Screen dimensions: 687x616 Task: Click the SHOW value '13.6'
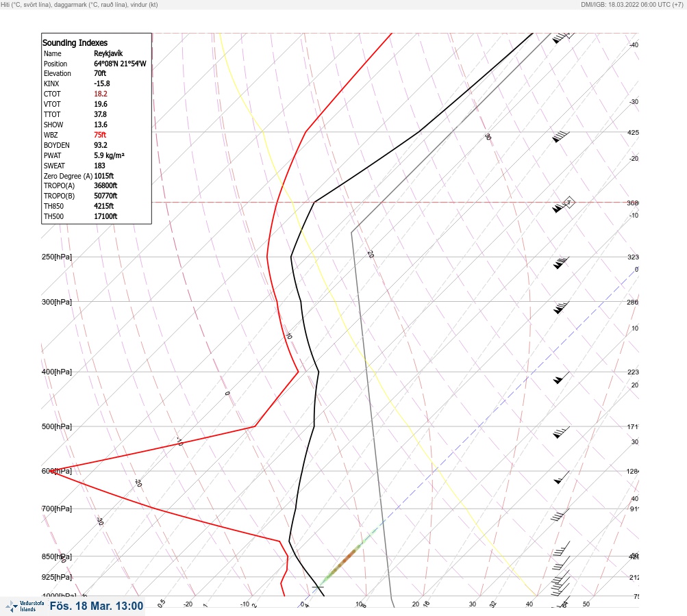pyautogui.click(x=100, y=125)
